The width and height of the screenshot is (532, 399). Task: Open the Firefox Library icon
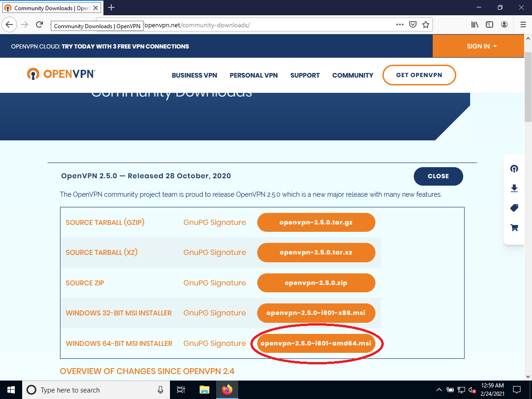pos(475,24)
